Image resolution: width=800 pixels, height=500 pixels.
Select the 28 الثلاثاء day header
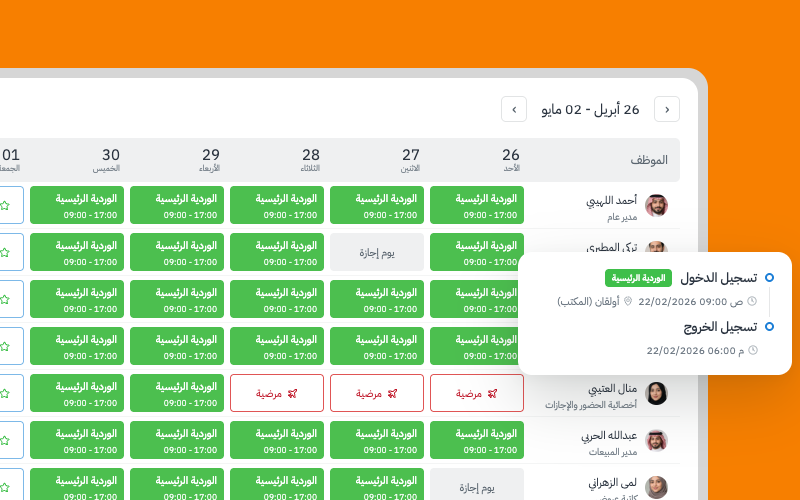(310, 159)
